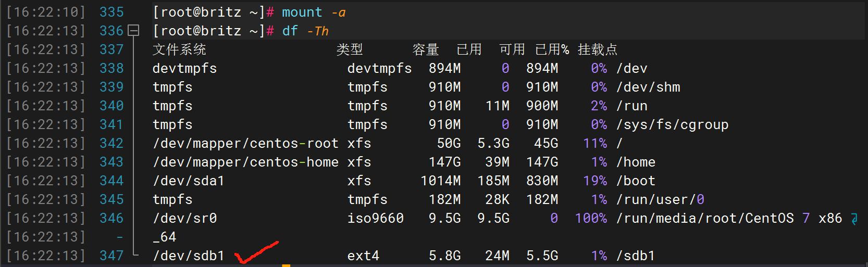Viewport: 868px width, 267px height.
Task: Click the '100%' usage value
Action: pyautogui.click(x=591, y=218)
